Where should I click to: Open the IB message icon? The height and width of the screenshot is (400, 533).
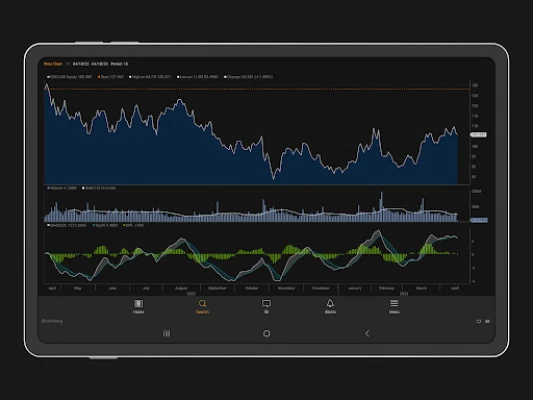[x=266, y=303]
